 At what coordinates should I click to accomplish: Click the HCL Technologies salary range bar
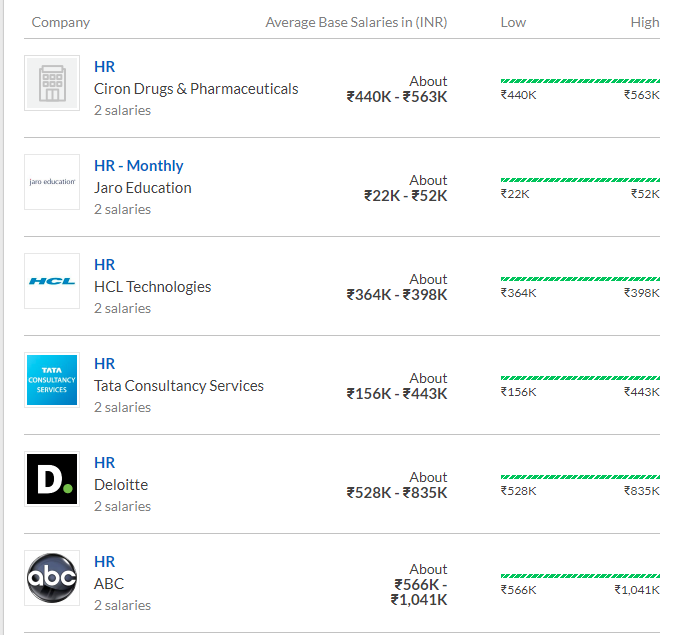pos(580,279)
